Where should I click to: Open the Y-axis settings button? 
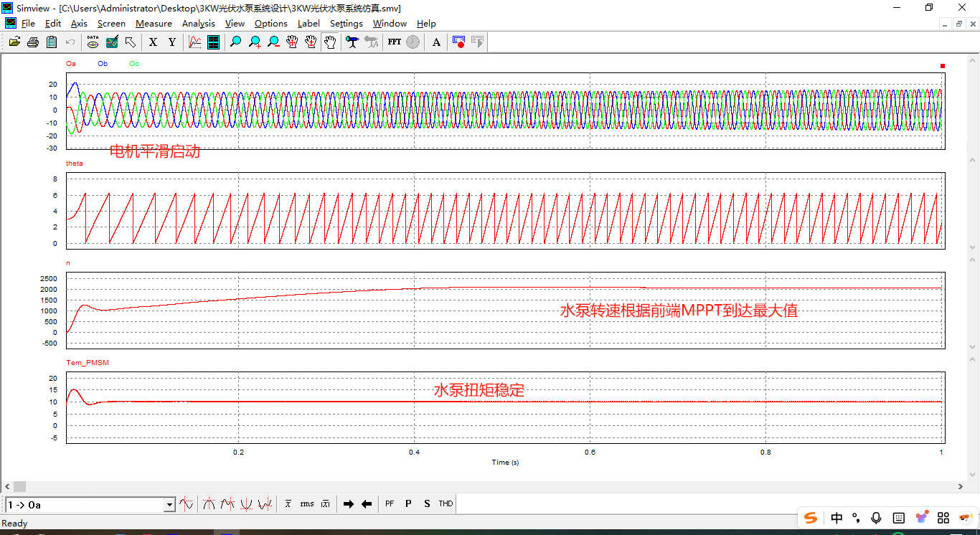pyautogui.click(x=172, y=42)
